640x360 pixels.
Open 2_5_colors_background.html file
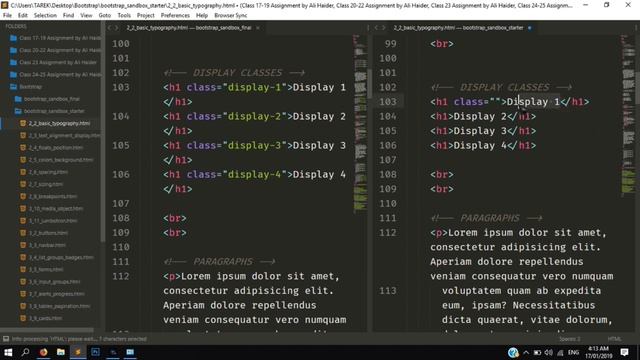click(x=56, y=160)
